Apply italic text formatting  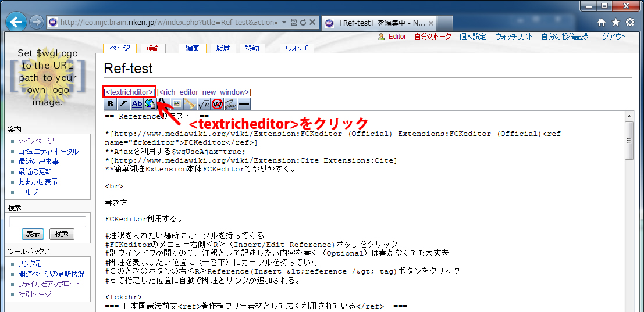point(123,104)
